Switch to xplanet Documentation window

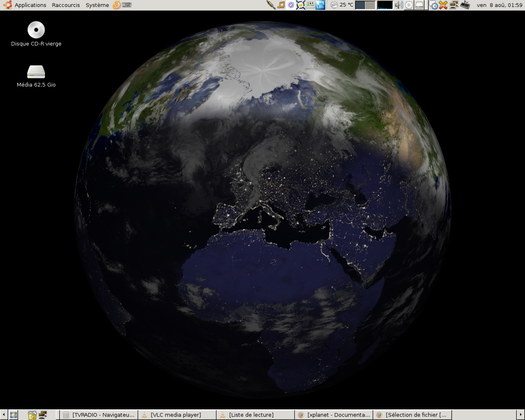(x=334, y=415)
